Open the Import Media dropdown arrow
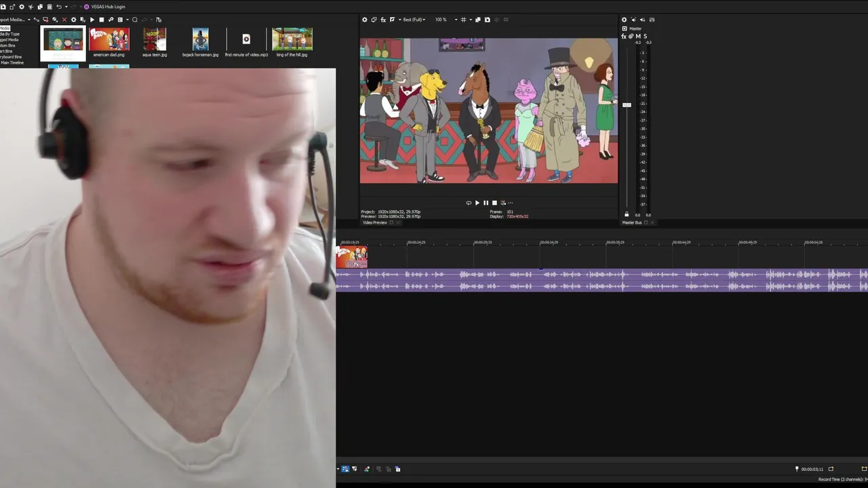 29,20
